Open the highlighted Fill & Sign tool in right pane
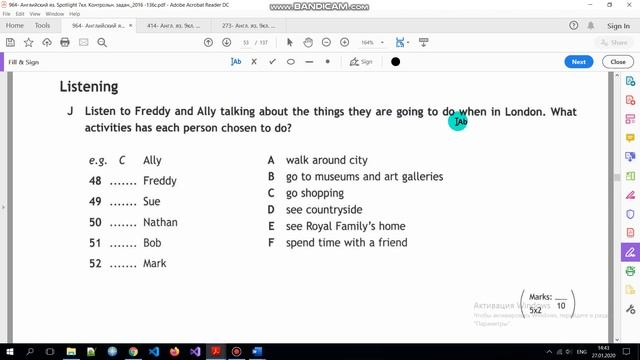 point(630,252)
